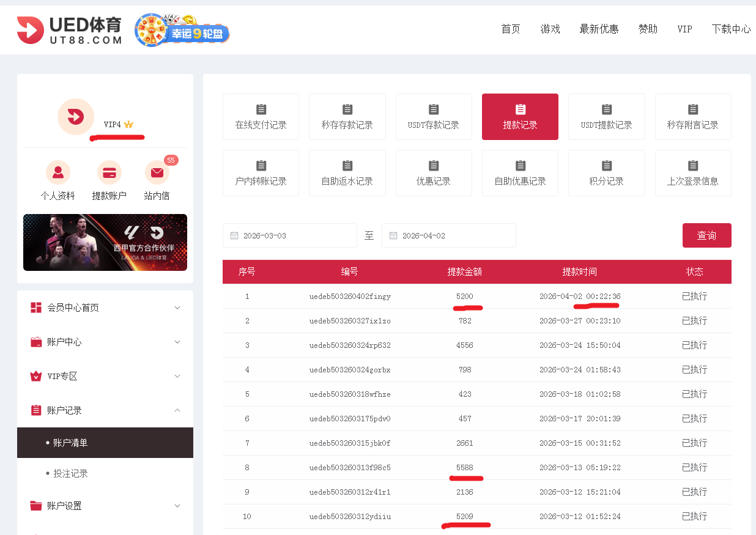The image size is (756, 535).
Task: Collapse the 账户记录 sidebar section
Action: tap(105, 410)
